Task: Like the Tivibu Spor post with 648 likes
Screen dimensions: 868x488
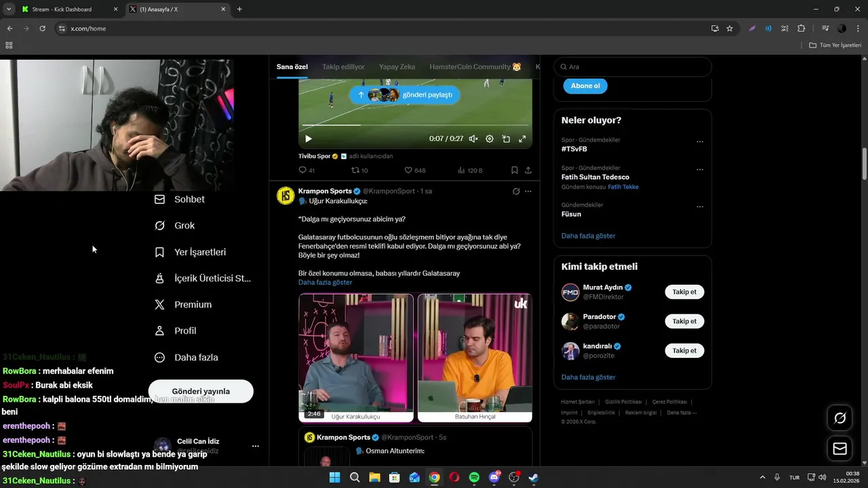Action: (415, 170)
